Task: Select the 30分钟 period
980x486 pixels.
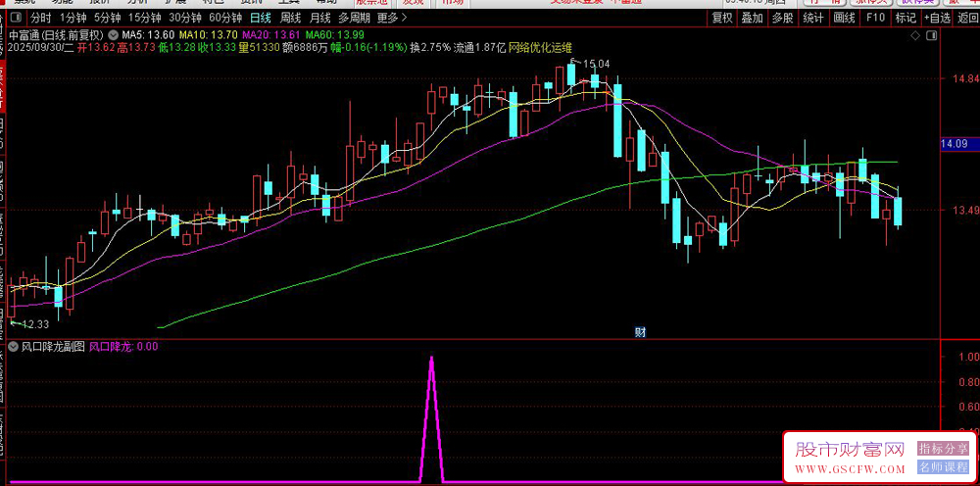Action: click(185, 18)
